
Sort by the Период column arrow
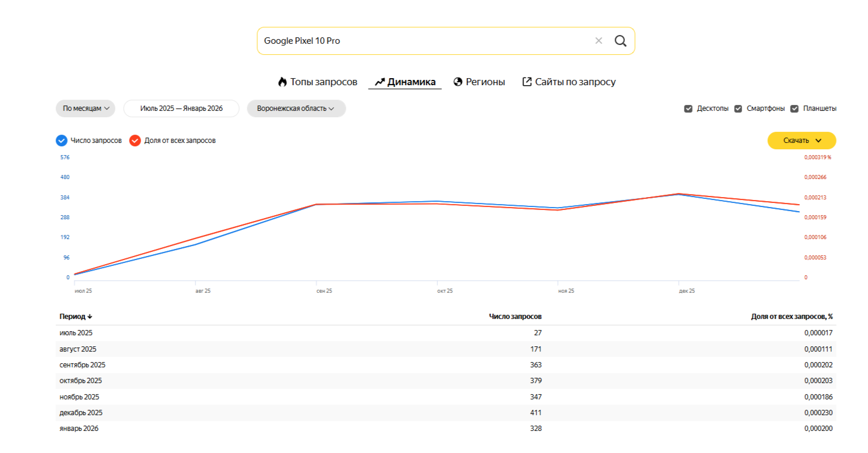pos(90,317)
